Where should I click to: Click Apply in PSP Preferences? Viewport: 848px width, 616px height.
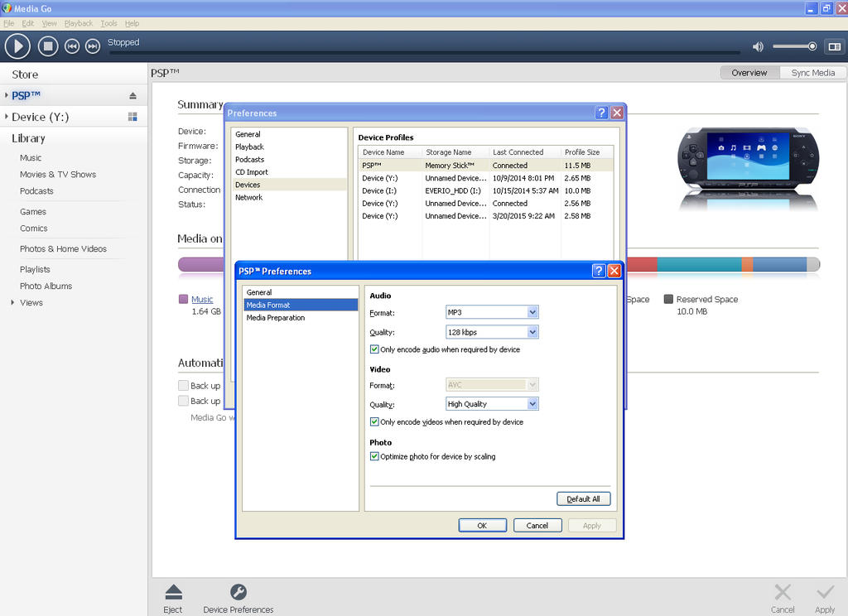592,525
